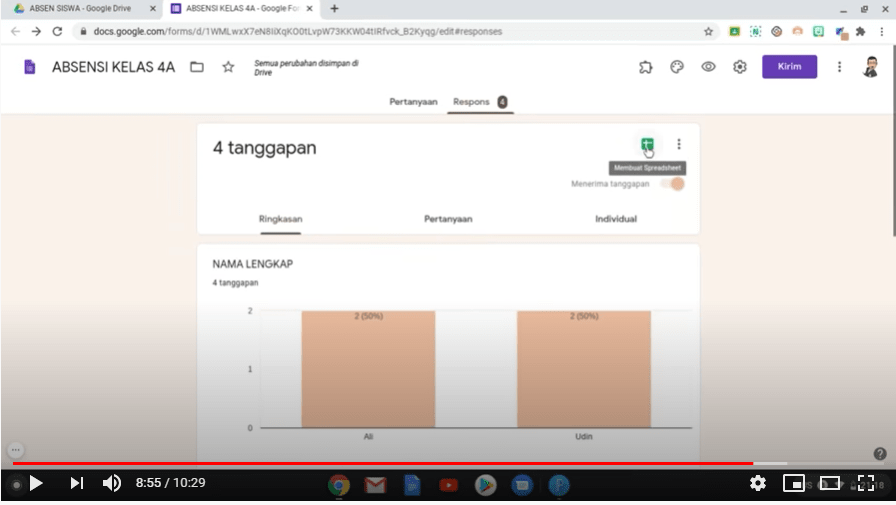Open the form header more options menu
This screenshot has height=505, width=896.
pos(839,67)
